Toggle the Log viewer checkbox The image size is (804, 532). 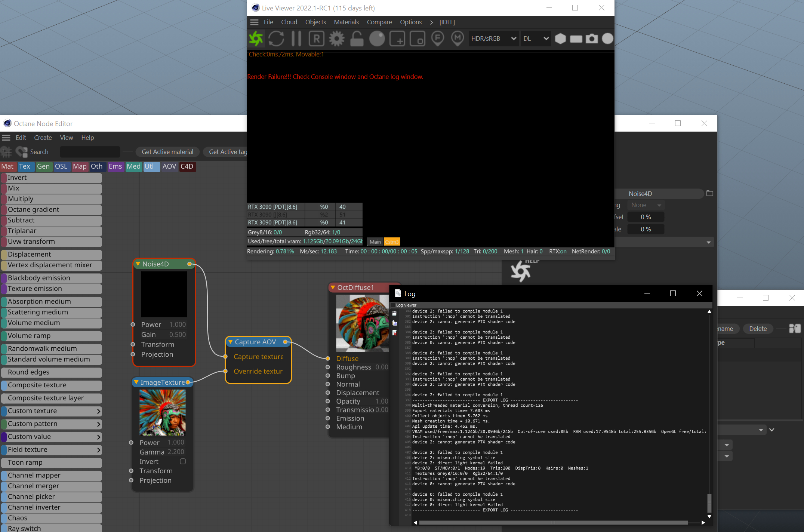coord(393,305)
